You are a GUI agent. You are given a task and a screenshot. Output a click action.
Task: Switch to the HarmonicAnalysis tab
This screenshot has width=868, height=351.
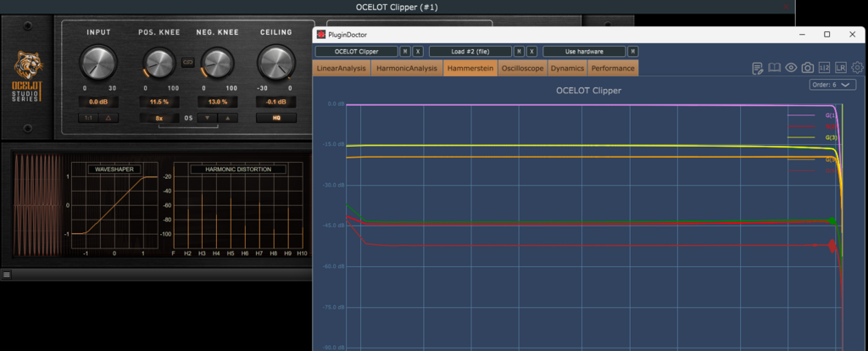[406, 68]
